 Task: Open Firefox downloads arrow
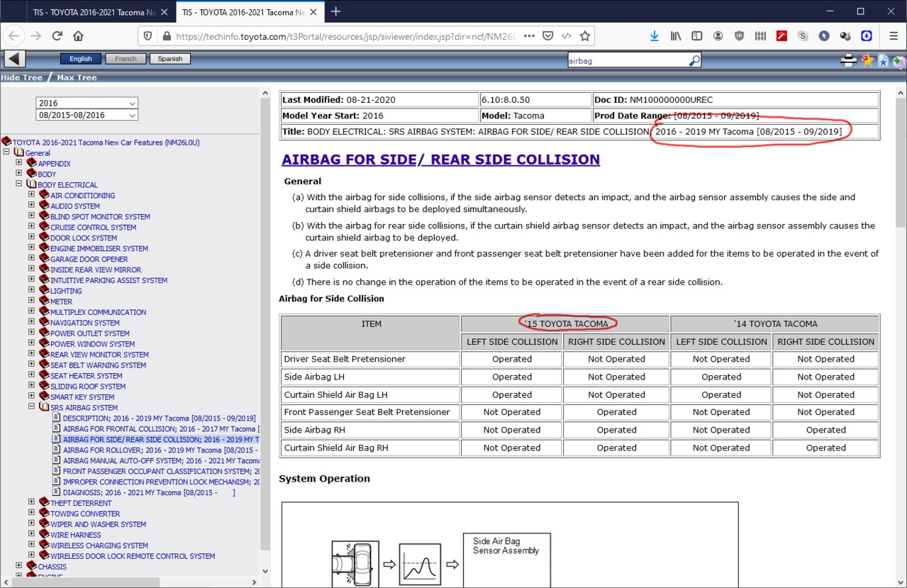click(654, 36)
